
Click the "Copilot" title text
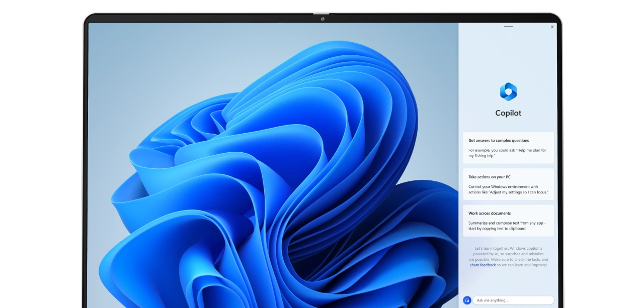508,113
